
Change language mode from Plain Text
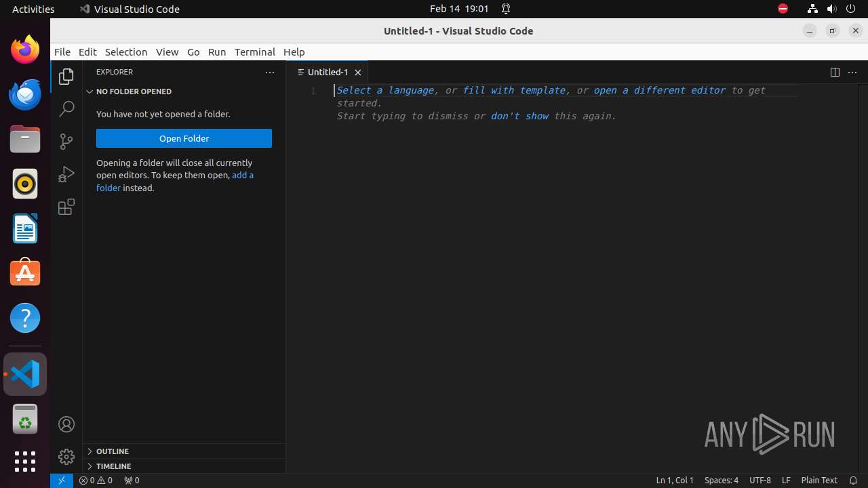pyautogui.click(x=819, y=480)
